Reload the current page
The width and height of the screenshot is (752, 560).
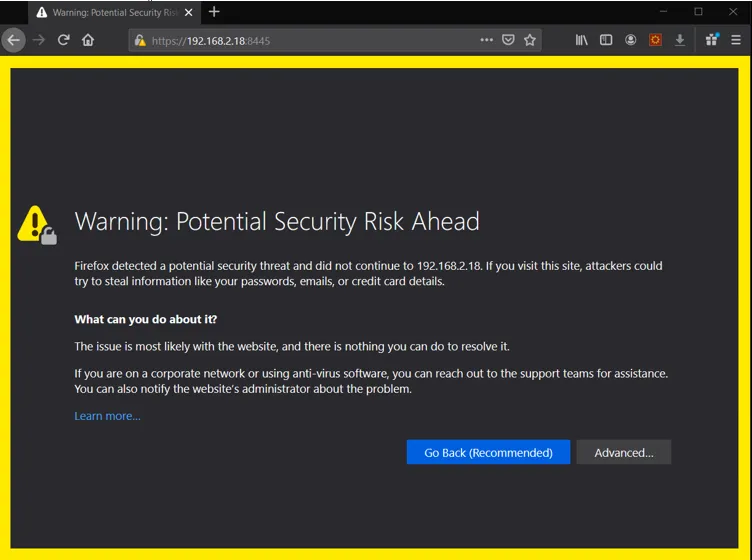click(x=63, y=40)
